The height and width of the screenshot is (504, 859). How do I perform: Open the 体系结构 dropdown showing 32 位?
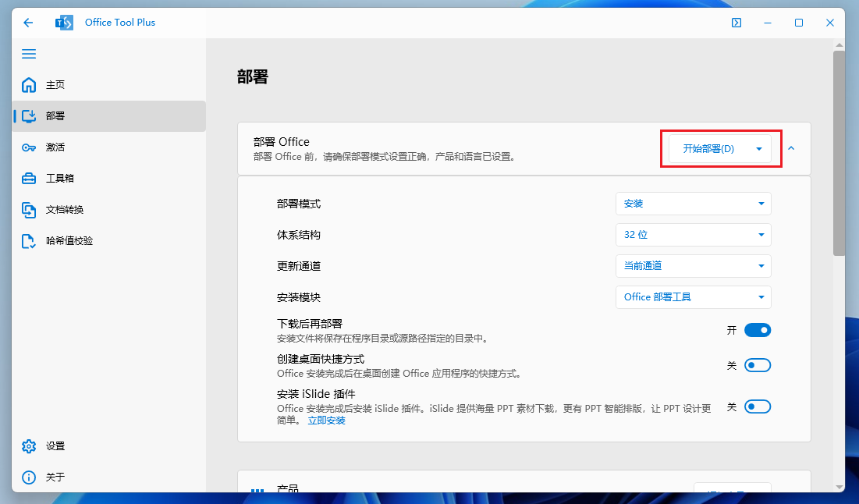coord(693,235)
